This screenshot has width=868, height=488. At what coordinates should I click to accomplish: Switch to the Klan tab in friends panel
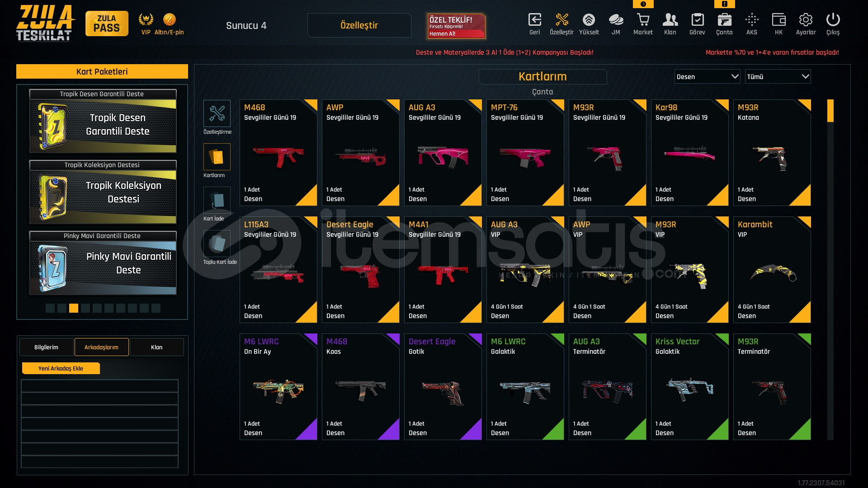coord(156,347)
